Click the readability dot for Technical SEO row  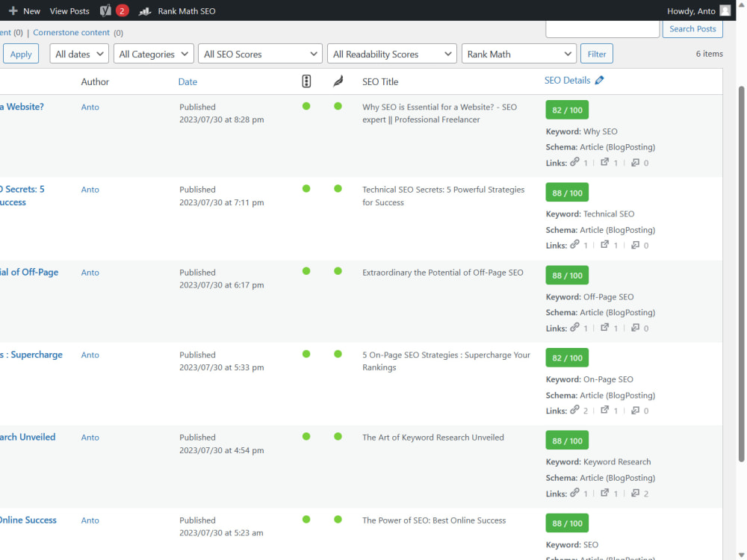(x=338, y=189)
